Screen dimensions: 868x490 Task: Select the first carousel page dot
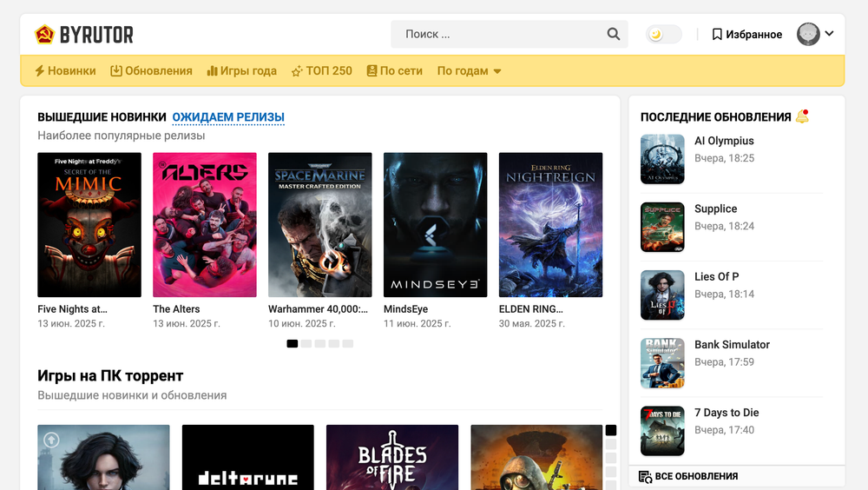[293, 344]
